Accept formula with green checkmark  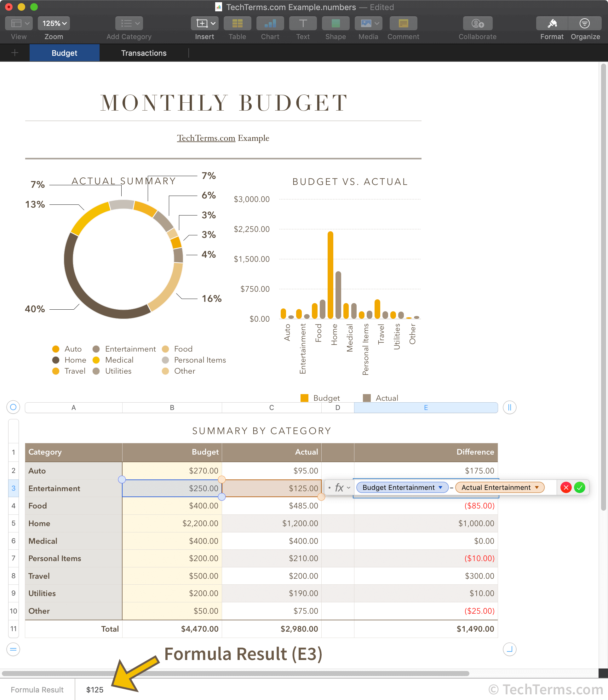(580, 488)
